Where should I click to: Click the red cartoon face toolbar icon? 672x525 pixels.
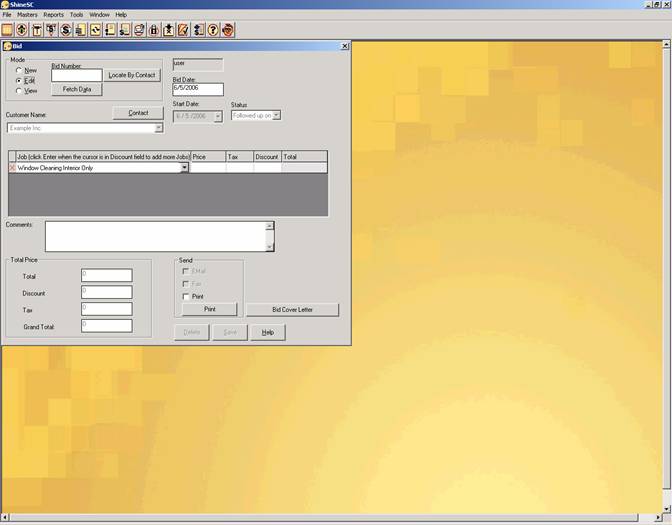228,30
